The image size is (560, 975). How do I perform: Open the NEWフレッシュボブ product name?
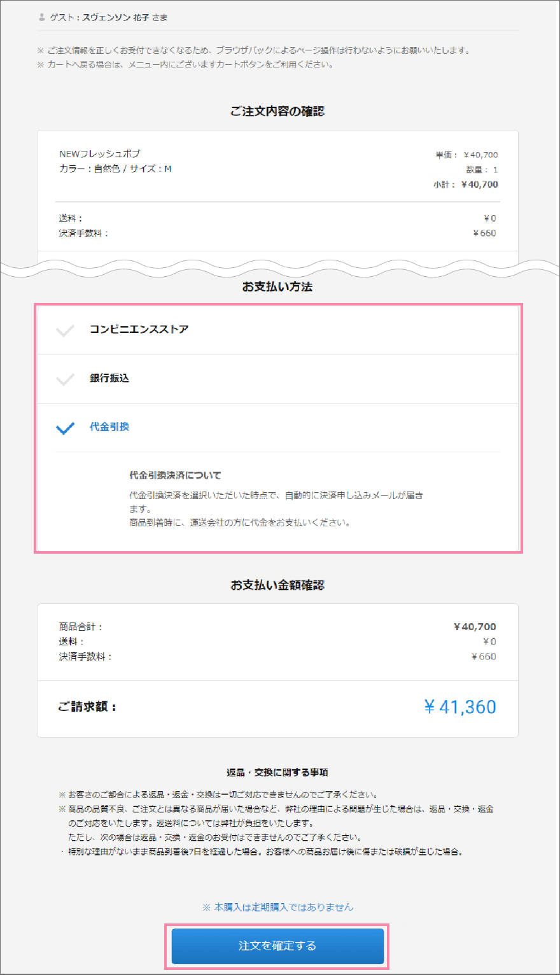pos(99,153)
